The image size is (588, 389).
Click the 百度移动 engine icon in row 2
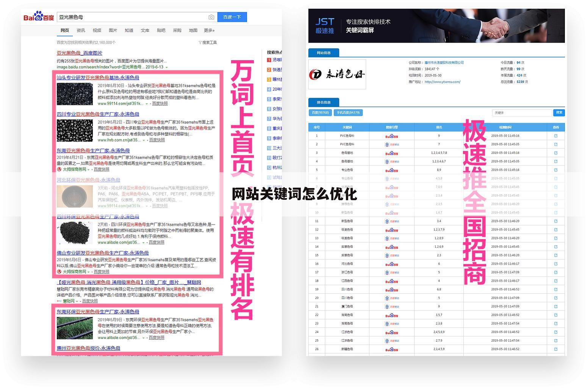click(x=392, y=144)
